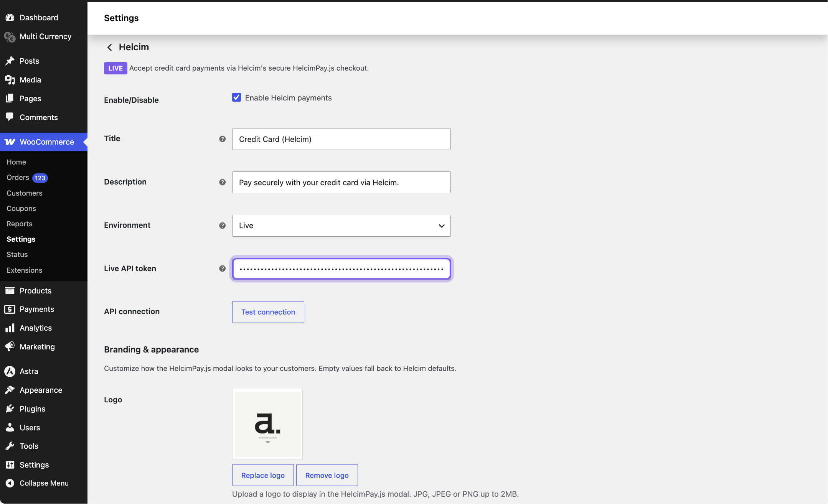Open the Status submenu item
The image size is (828, 504).
click(x=17, y=255)
